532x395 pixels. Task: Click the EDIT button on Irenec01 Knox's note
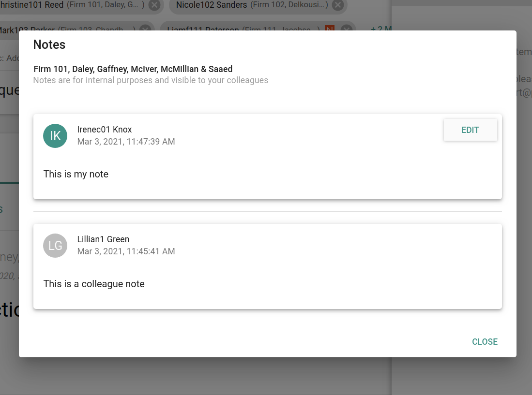coord(470,130)
